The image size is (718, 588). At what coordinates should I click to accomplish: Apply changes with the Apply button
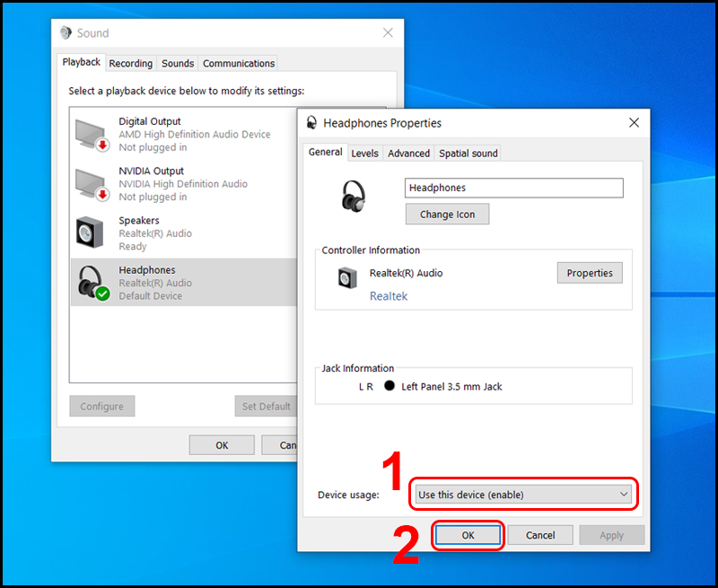[x=611, y=534]
